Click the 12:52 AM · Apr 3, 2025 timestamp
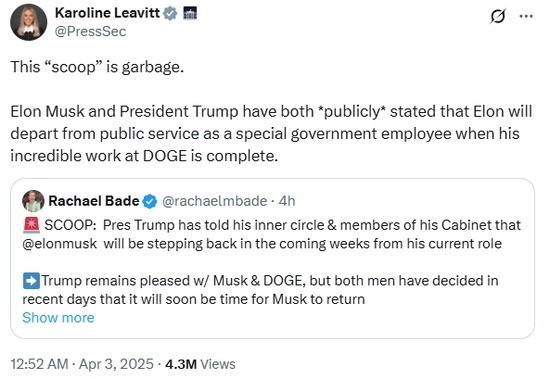The height and width of the screenshot is (379, 550). coord(82,364)
